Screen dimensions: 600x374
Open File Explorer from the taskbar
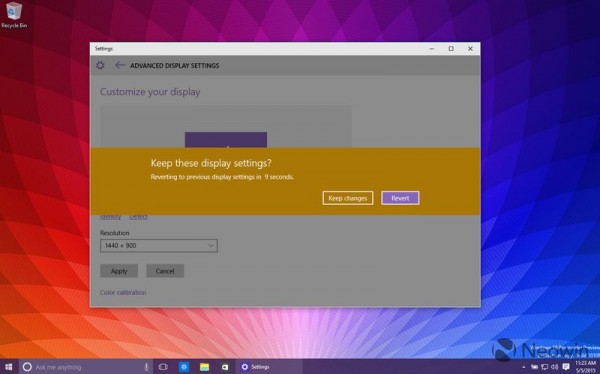point(205,367)
